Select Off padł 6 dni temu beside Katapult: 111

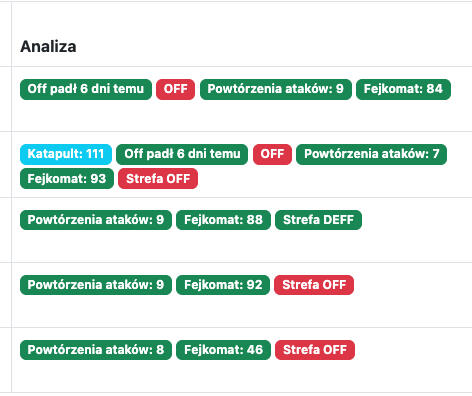point(182,154)
